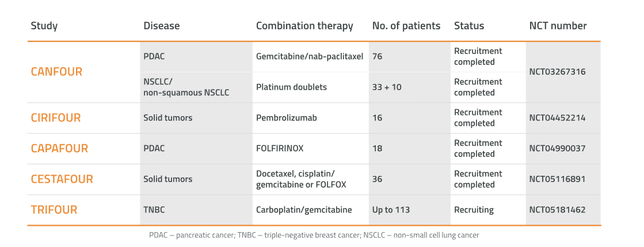The width and height of the screenshot is (644, 247).
Task: Select the No. of patients header
Action: click(406, 26)
